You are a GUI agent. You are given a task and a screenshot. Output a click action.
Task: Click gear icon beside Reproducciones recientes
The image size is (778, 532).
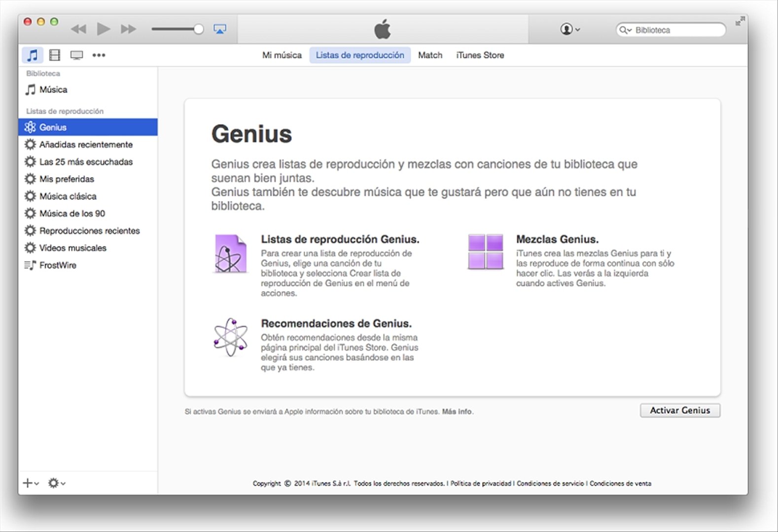(30, 231)
